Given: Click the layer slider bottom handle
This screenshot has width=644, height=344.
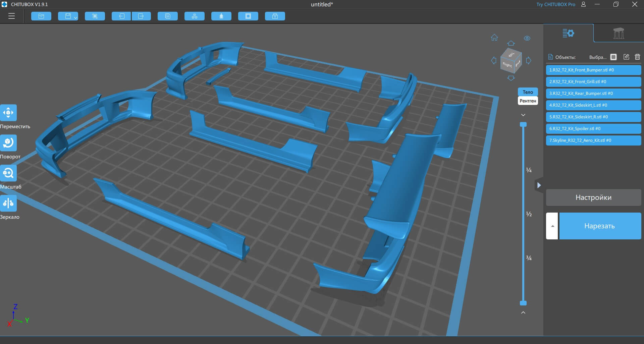Looking at the screenshot, I should (523, 303).
